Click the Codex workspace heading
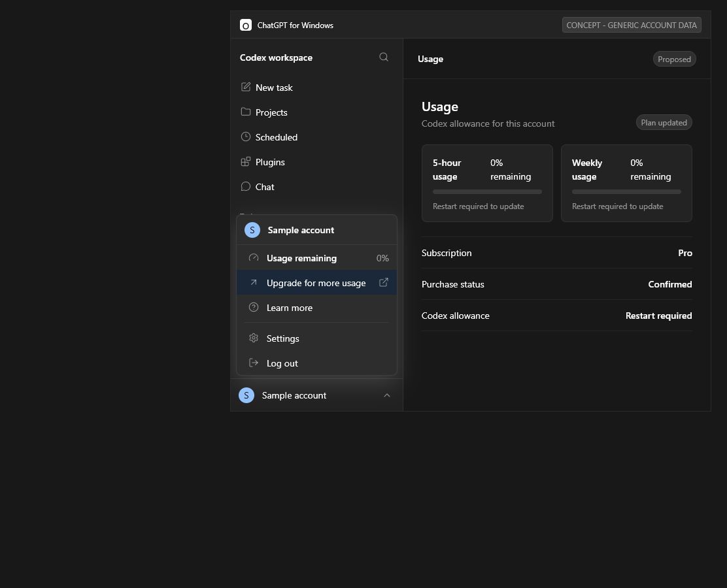This screenshot has width=727, height=588. (x=276, y=57)
